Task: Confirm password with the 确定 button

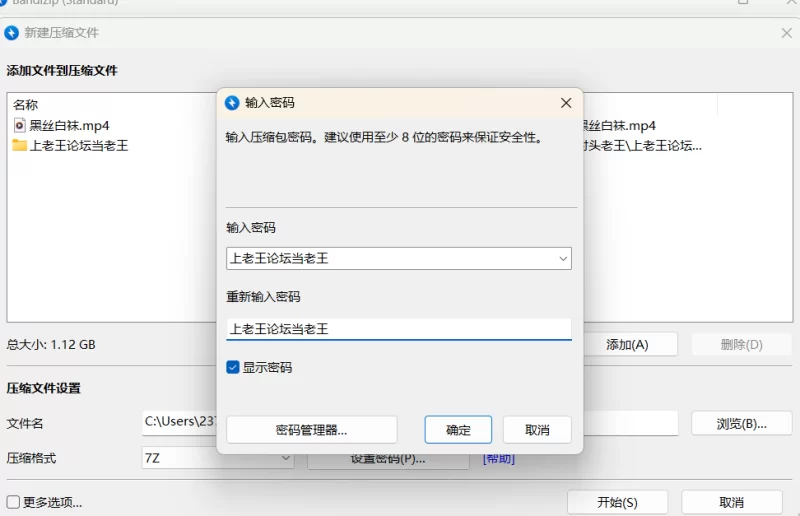Action: (x=458, y=430)
